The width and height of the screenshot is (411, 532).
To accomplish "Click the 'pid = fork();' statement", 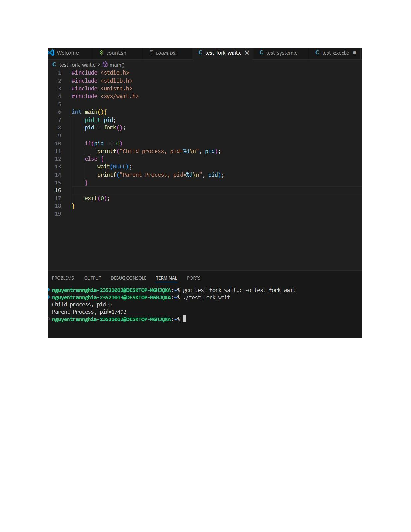I will pyautogui.click(x=105, y=128).
